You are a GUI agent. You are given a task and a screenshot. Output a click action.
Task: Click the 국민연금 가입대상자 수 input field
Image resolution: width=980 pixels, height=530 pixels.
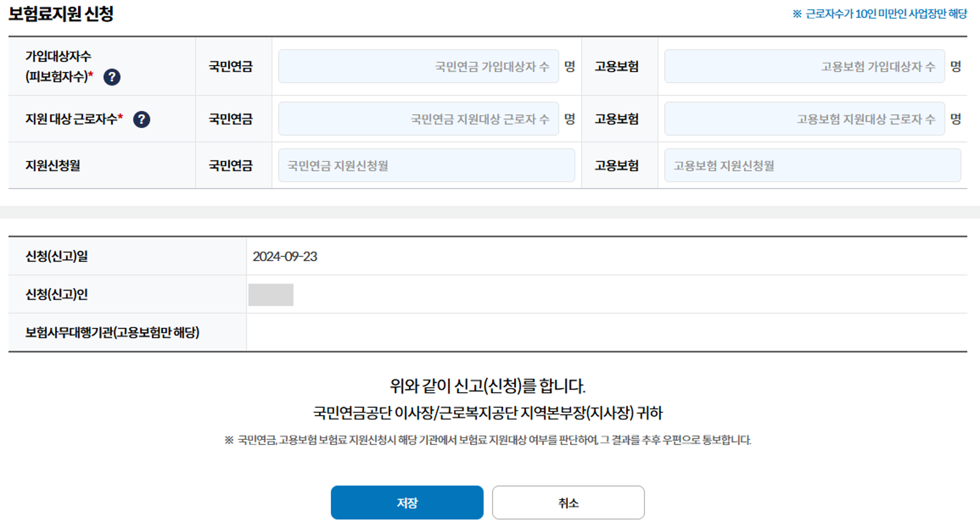click(x=418, y=66)
